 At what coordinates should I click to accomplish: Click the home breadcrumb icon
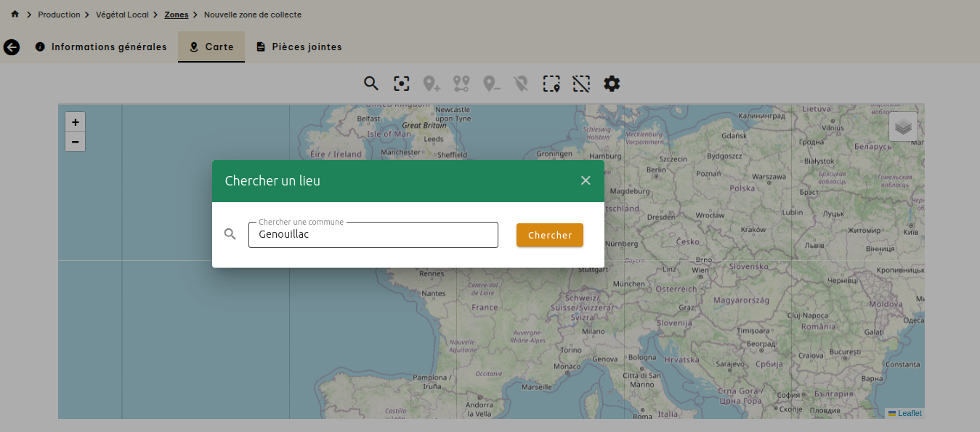click(x=15, y=15)
